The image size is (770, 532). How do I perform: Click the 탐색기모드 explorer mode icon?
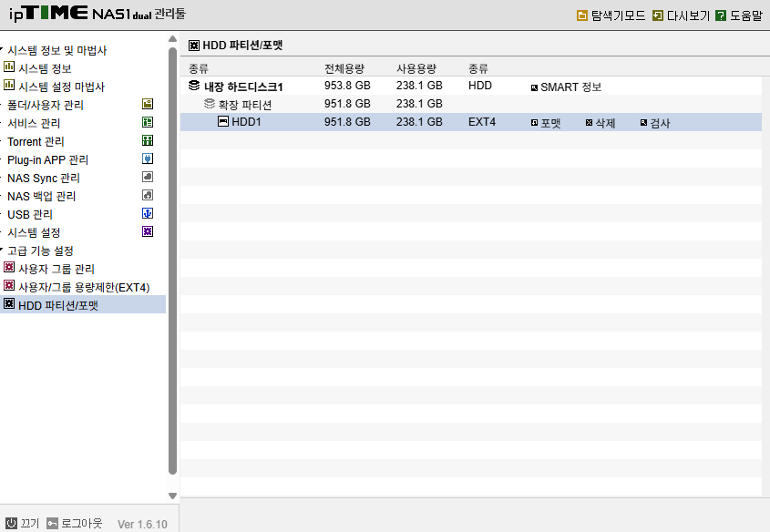click(x=582, y=15)
